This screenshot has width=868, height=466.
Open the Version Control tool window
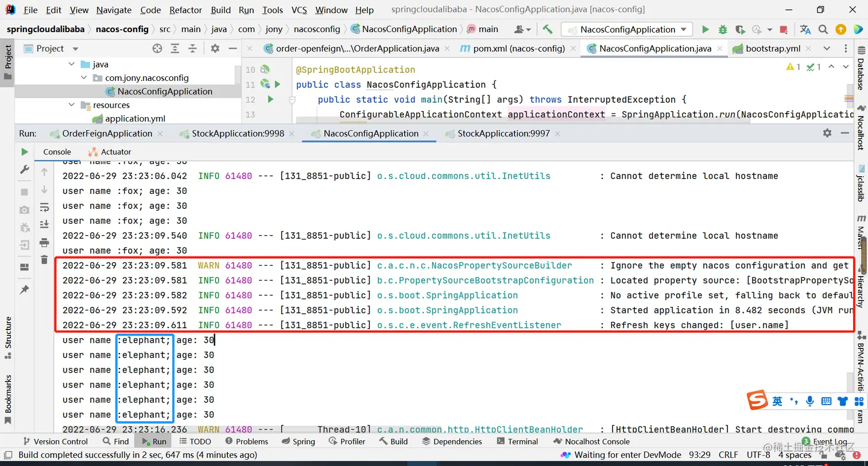[55, 442]
